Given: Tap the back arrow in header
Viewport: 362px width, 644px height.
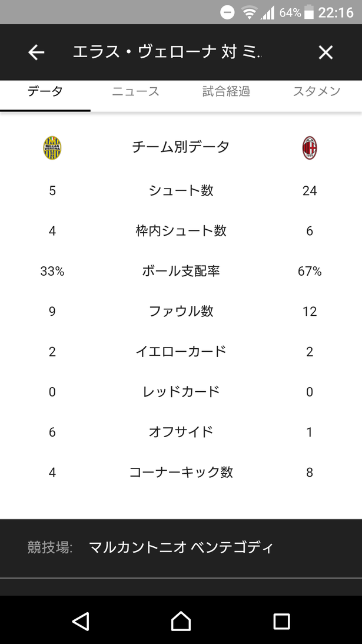Looking at the screenshot, I should pos(36,52).
